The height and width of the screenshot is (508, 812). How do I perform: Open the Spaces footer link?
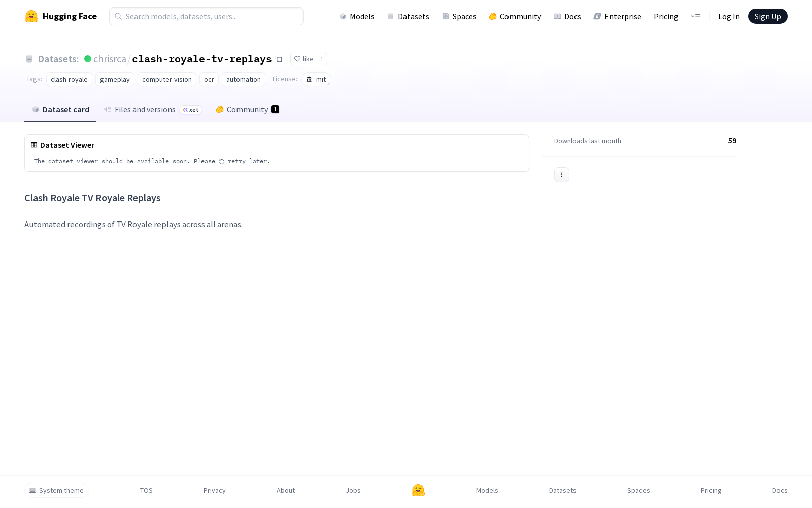tap(638, 490)
